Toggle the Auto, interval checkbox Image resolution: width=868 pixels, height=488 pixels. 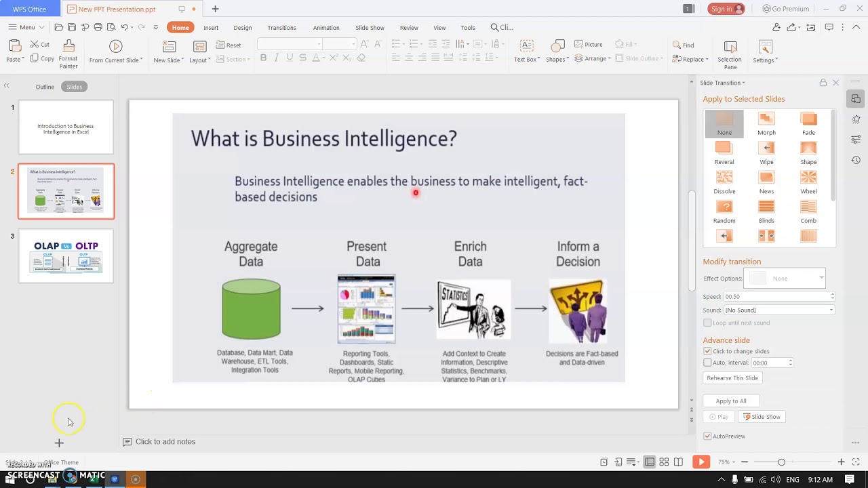(707, 363)
